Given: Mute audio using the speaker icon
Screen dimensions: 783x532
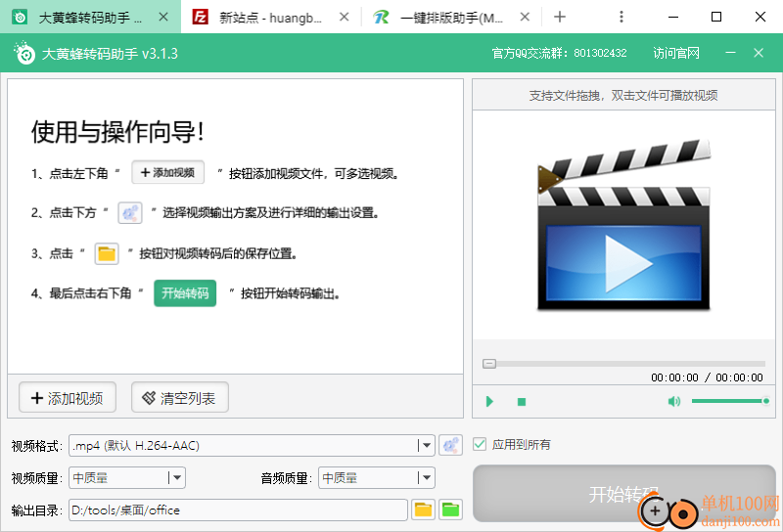Looking at the screenshot, I should tap(674, 401).
